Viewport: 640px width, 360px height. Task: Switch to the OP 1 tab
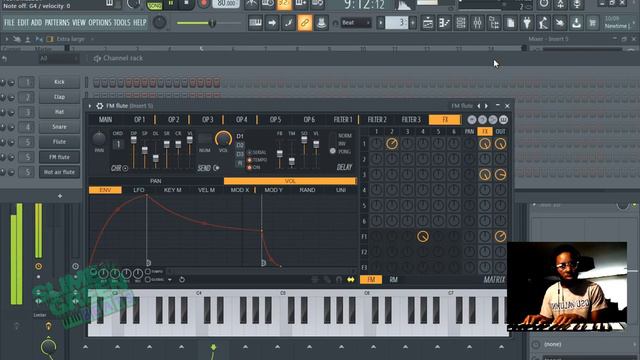pos(139,120)
